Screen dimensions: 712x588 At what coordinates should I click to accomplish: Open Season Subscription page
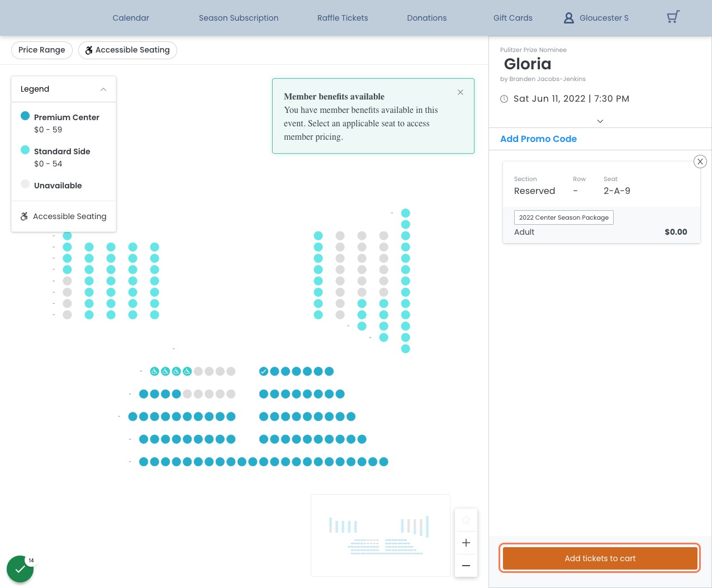pyautogui.click(x=239, y=18)
